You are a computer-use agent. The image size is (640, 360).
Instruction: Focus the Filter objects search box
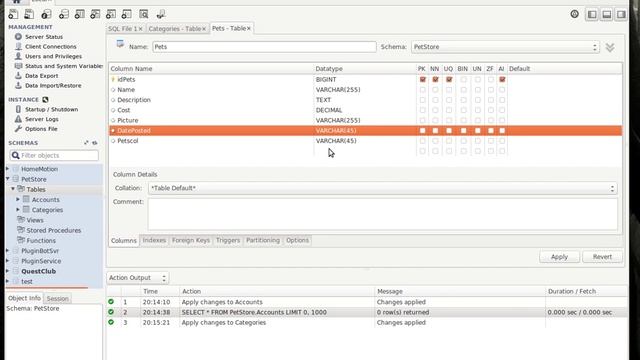(x=54, y=156)
